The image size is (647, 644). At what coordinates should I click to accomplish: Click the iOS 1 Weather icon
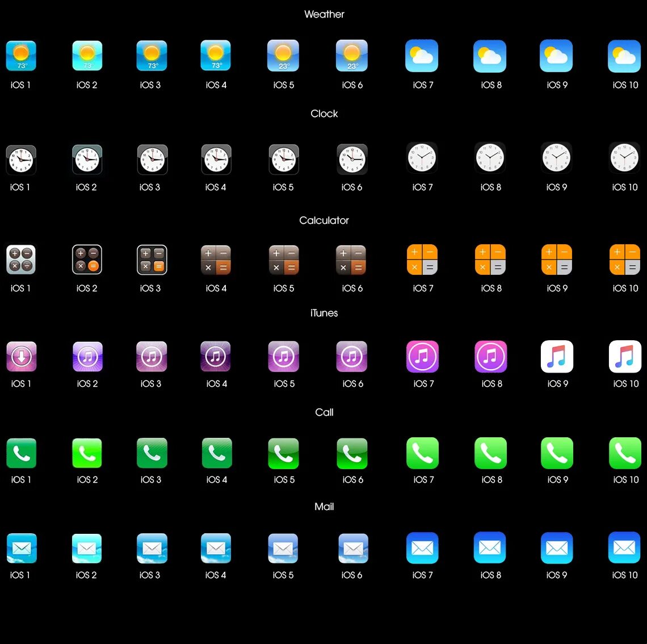[x=21, y=56]
